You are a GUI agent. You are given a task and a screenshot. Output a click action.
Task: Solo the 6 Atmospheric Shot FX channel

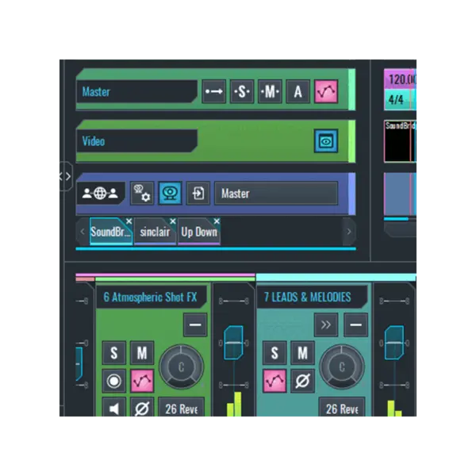(113, 353)
